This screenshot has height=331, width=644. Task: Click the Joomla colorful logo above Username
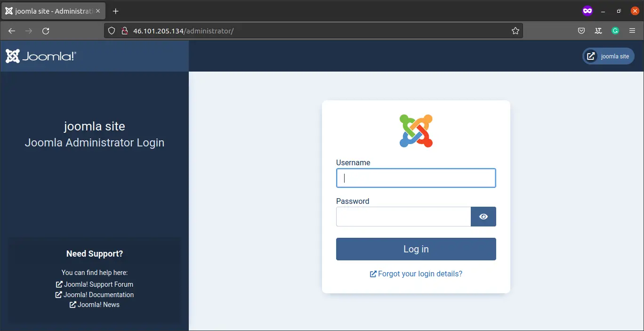coord(416,130)
